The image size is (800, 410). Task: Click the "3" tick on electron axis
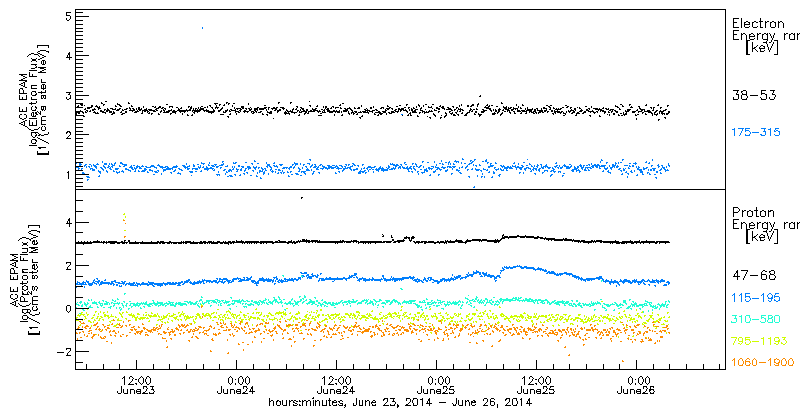coord(69,95)
